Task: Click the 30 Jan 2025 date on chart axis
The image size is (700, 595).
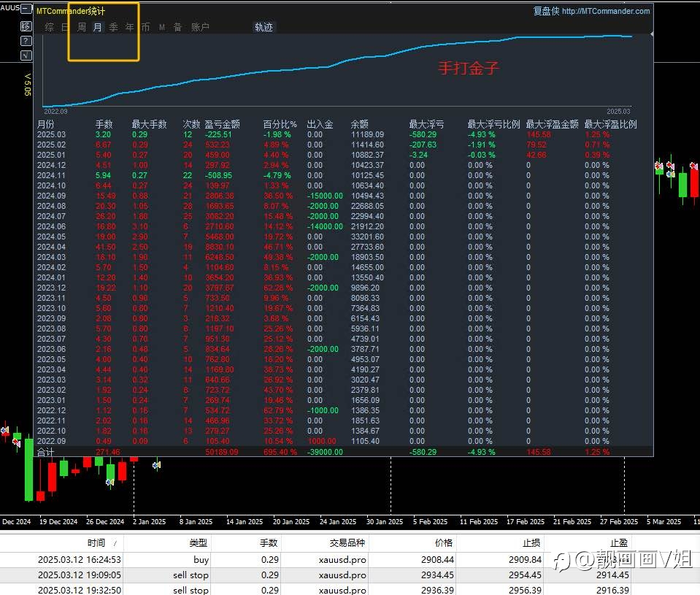Action: coord(385,522)
